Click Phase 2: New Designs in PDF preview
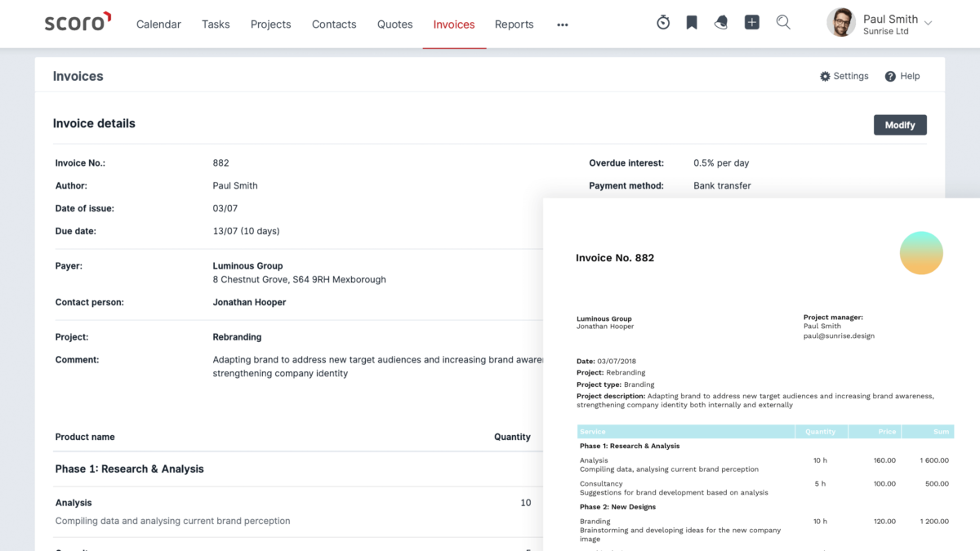Image resolution: width=980 pixels, height=551 pixels. click(617, 507)
